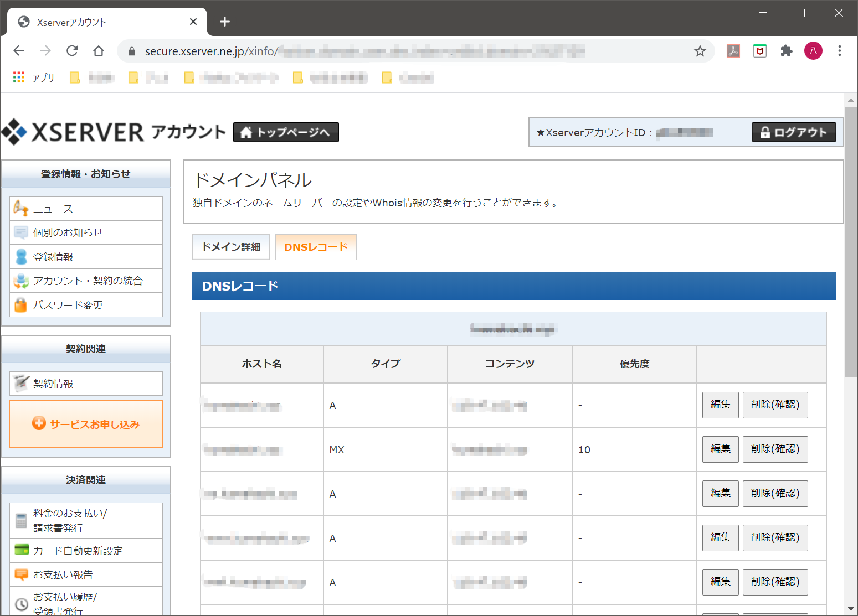
Task: Reload the page with refresh icon
Action: (x=72, y=51)
